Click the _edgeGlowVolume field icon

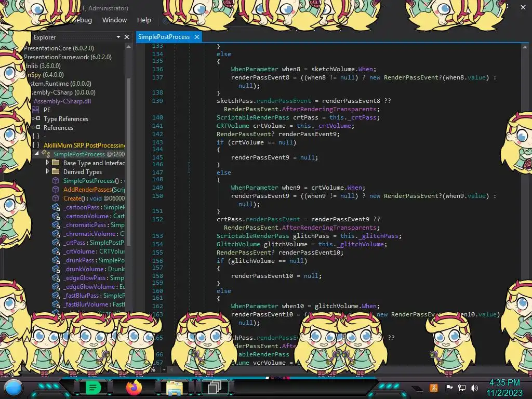(56, 286)
